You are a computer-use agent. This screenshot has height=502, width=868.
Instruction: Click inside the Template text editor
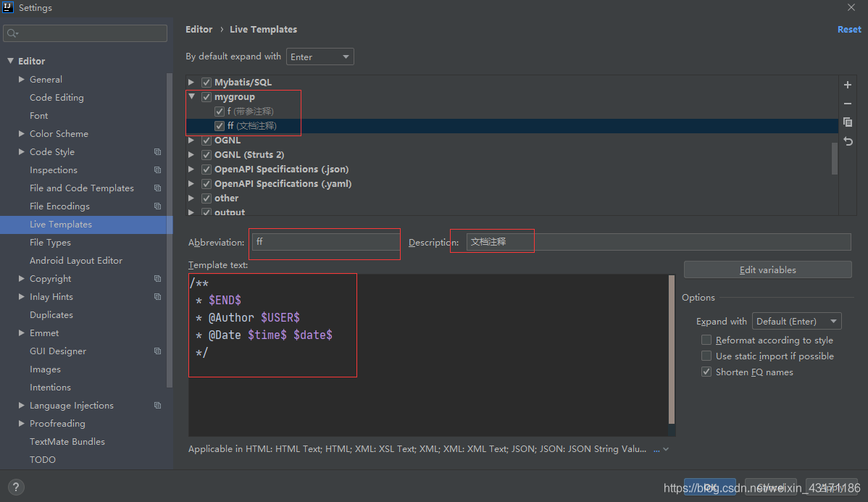point(428,356)
